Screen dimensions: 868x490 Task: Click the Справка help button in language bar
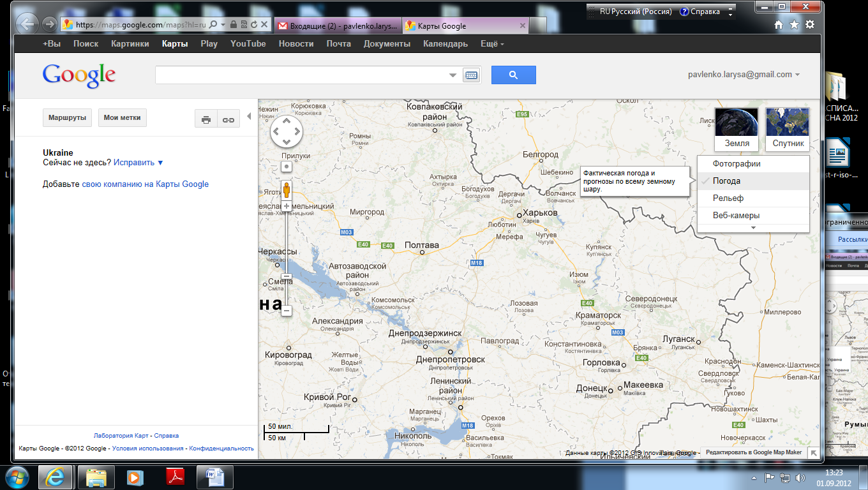point(700,11)
